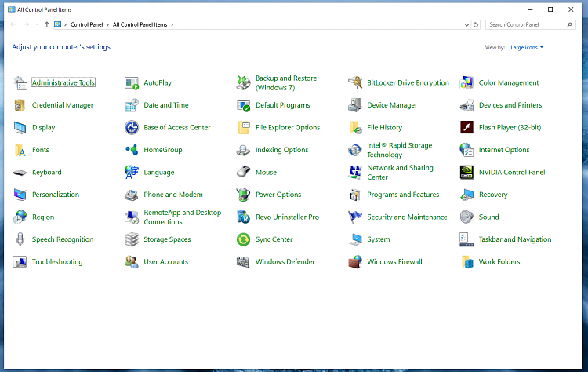Open RemoteApp and Desktop Connections link

183,217
